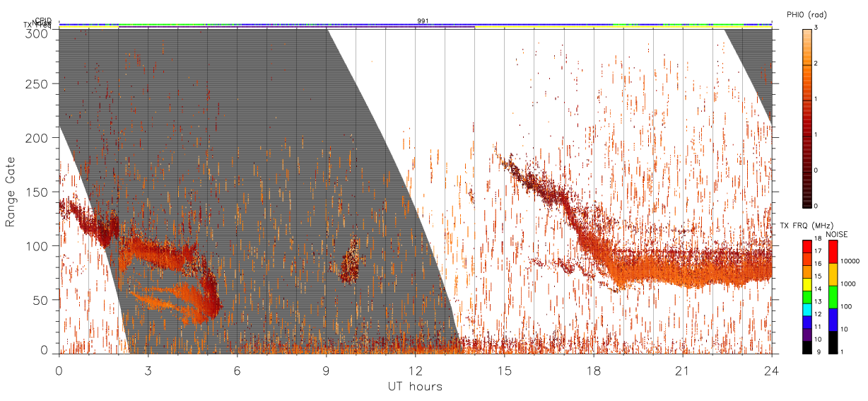
Task: Select x-axis tick label '3'
Action: coord(148,371)
